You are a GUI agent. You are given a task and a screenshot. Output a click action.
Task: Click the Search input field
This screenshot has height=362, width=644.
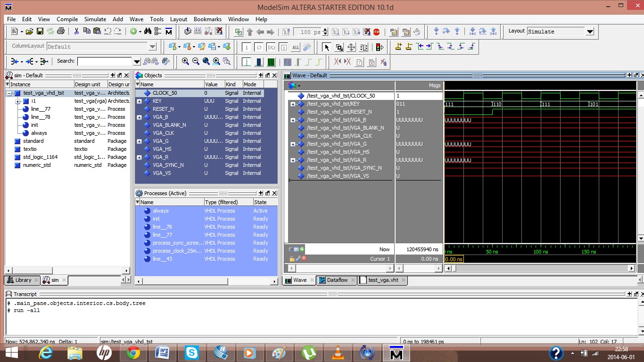105,61
